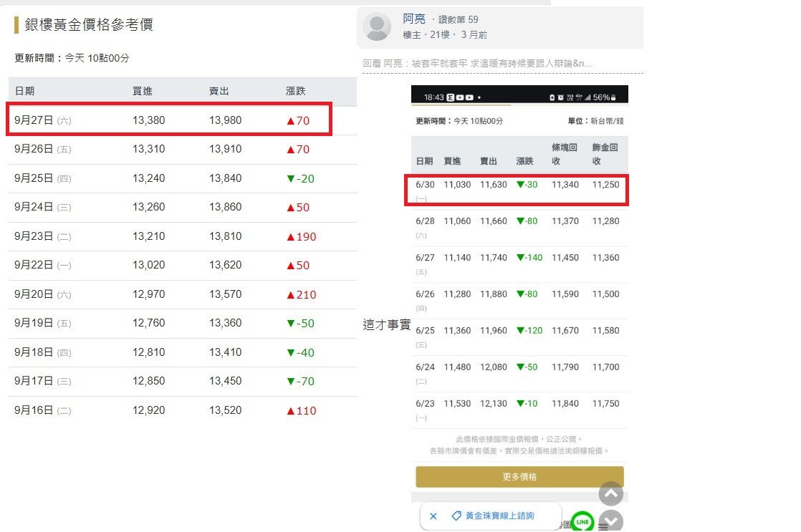
Task: Click the scroll-down arrow circle button
Action: [x=610, y=522]
